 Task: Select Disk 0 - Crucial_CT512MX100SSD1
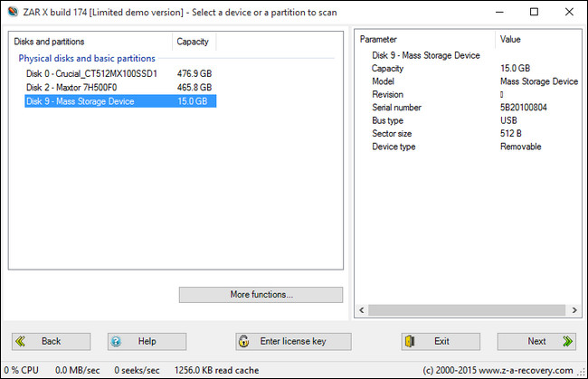coord(120,73)
